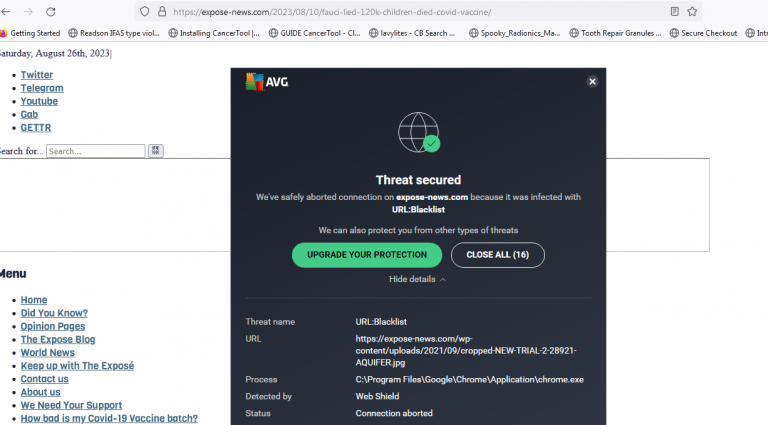This screenshot has height=425, width=768.
Task: Open reader view from address bar
Action: 674,12
